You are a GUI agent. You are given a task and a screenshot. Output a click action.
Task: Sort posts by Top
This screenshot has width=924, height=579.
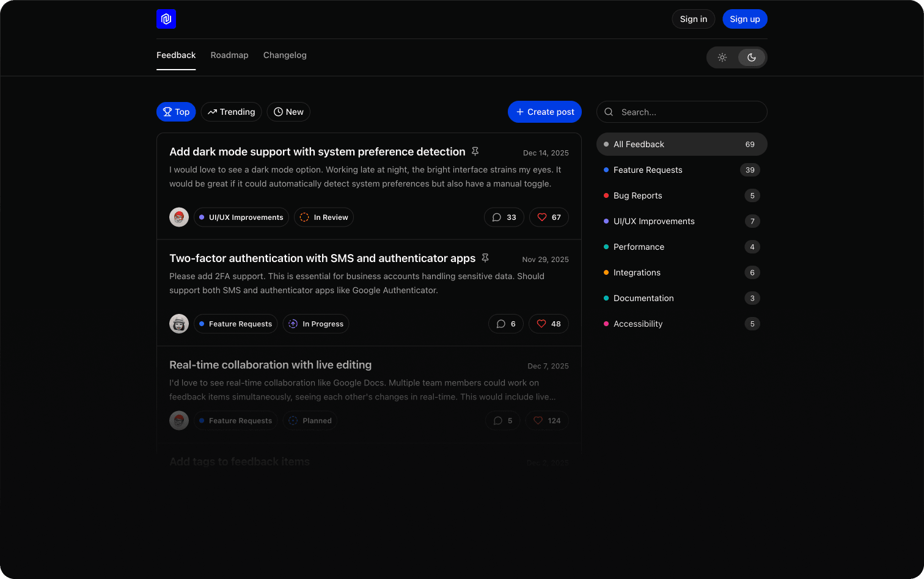(176, 112)
